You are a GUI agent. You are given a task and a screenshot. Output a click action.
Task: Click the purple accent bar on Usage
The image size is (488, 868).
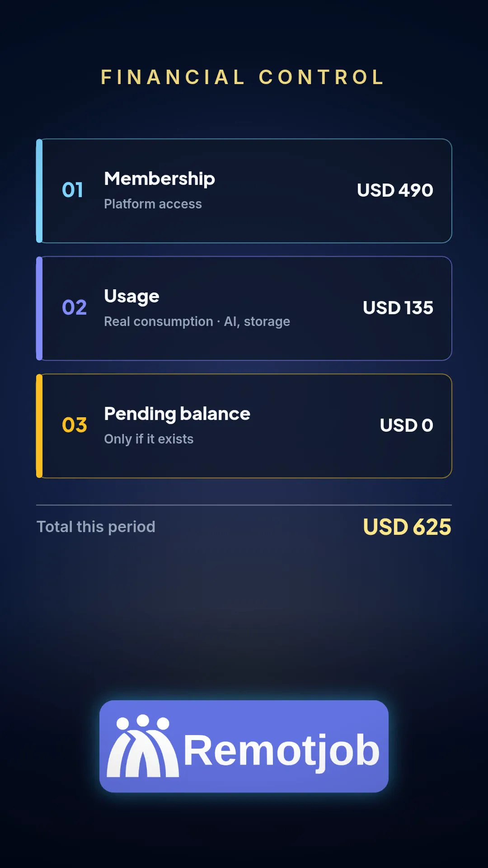coord(39,308)
